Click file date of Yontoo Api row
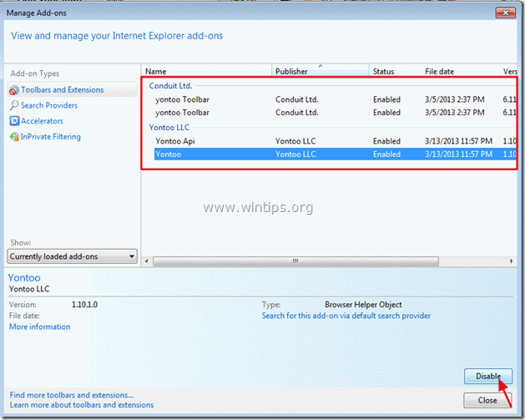 (458, 141)
